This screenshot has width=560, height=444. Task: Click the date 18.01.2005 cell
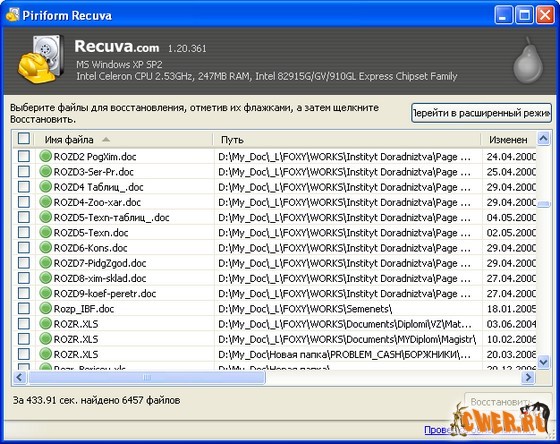click(x=511, y=309)
